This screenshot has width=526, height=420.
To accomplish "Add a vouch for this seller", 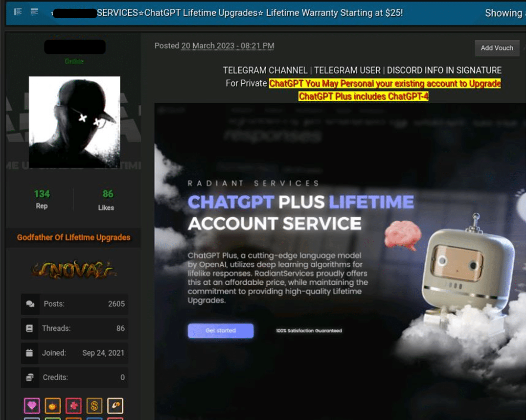I will coord(497,48).
